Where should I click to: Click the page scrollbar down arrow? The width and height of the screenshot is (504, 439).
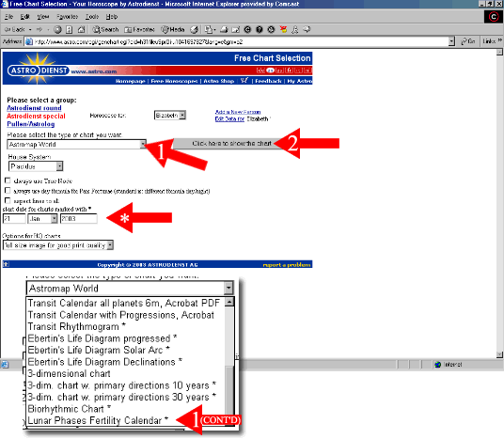click(x=499, y=354)
